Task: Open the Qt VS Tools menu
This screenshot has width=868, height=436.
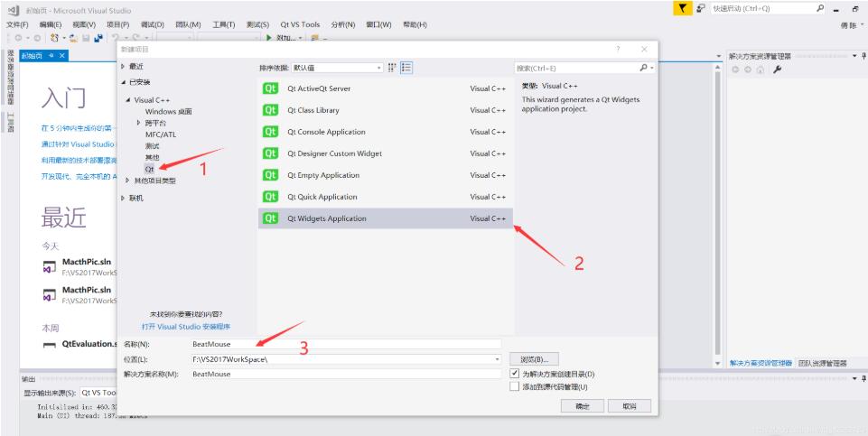Action: click(x=300, y=25)
